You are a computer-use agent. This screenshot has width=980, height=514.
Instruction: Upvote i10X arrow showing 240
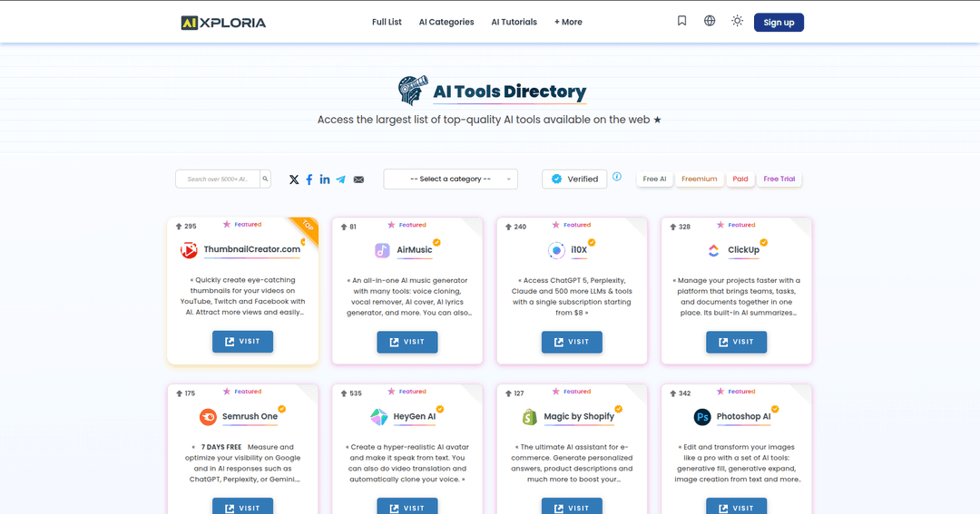[508, 227]
